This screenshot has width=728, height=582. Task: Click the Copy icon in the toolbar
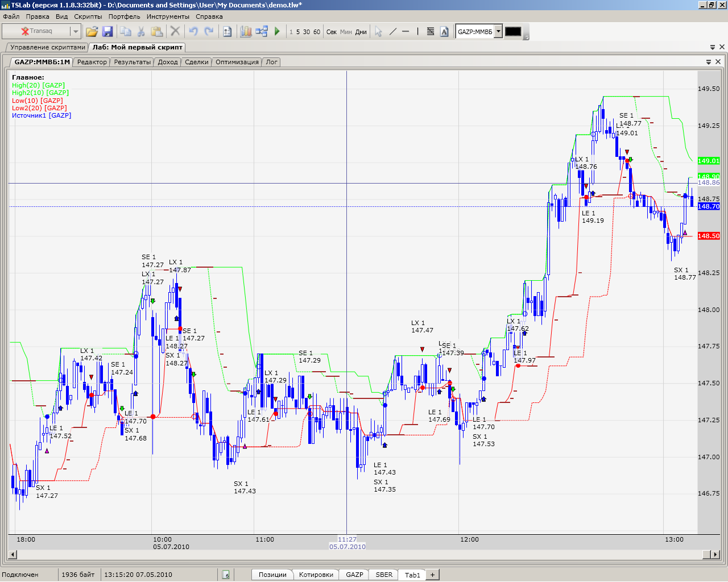click(x=126, y=31)
